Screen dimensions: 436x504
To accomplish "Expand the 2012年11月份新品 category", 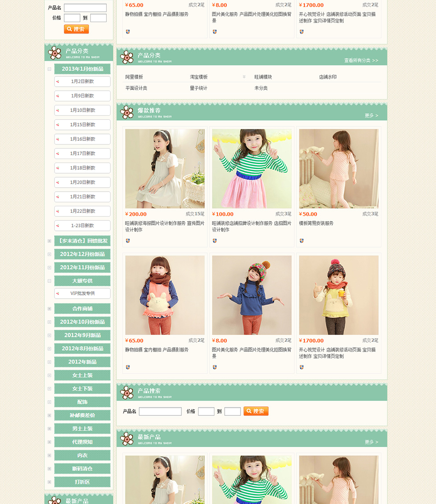I will click(49, 268).
